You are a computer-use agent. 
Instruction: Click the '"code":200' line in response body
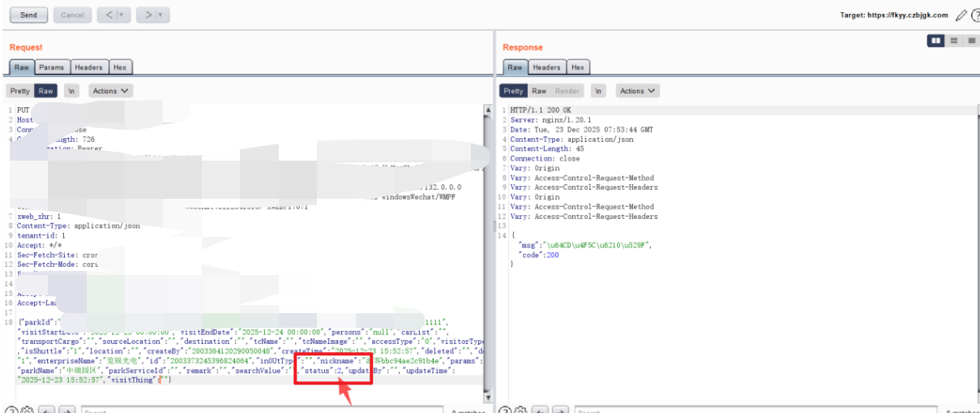pyautogui.click(x=537, y=255)
